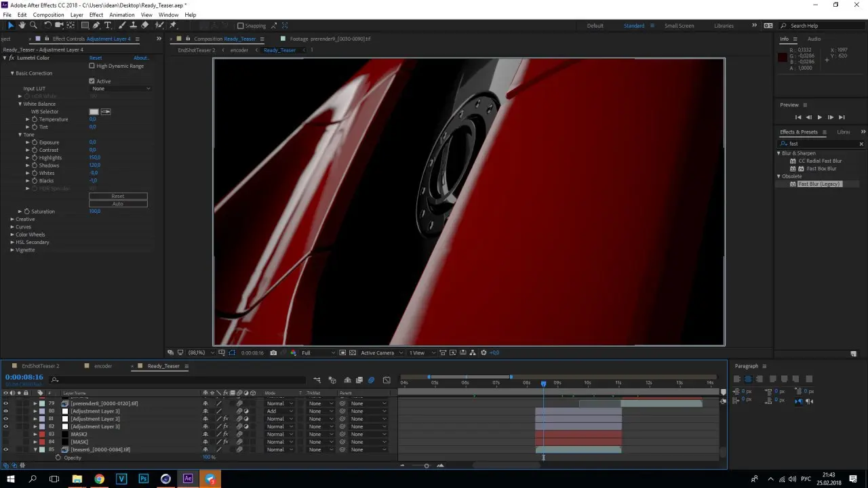Viewport: 868px width, 488px height.
Task: Choose the Rotation tool
Action: pyautogui.click(x=47, y=25)
